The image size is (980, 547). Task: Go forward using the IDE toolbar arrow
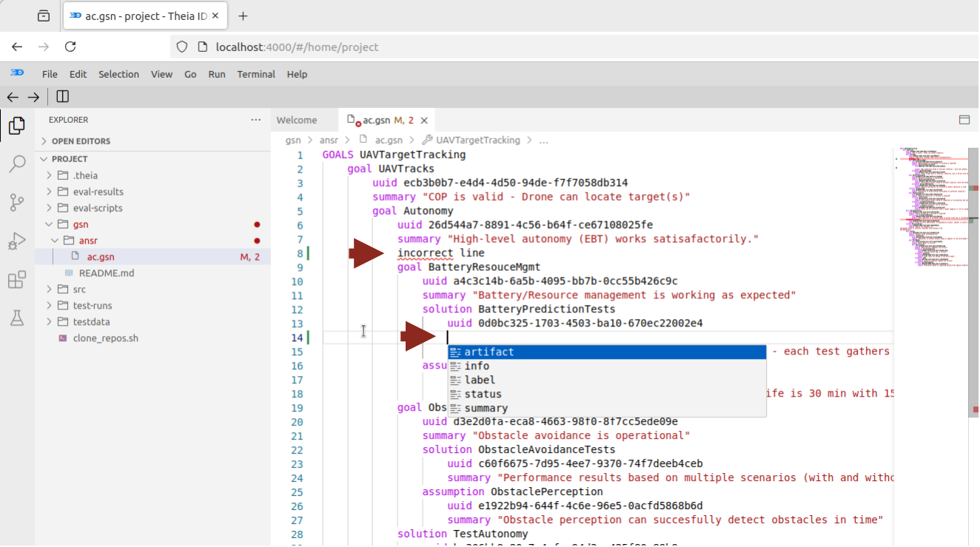33,97
